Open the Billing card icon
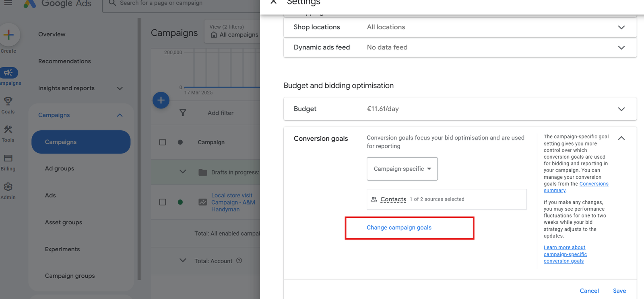The width and height of the screenshot is (644, 299). tap(8, 158)
